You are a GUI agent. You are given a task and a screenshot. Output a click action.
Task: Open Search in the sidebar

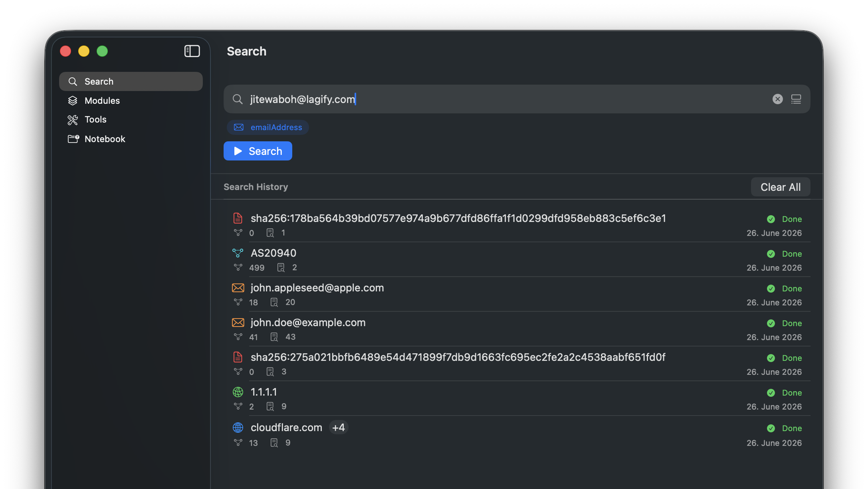[x=131, y=81]
